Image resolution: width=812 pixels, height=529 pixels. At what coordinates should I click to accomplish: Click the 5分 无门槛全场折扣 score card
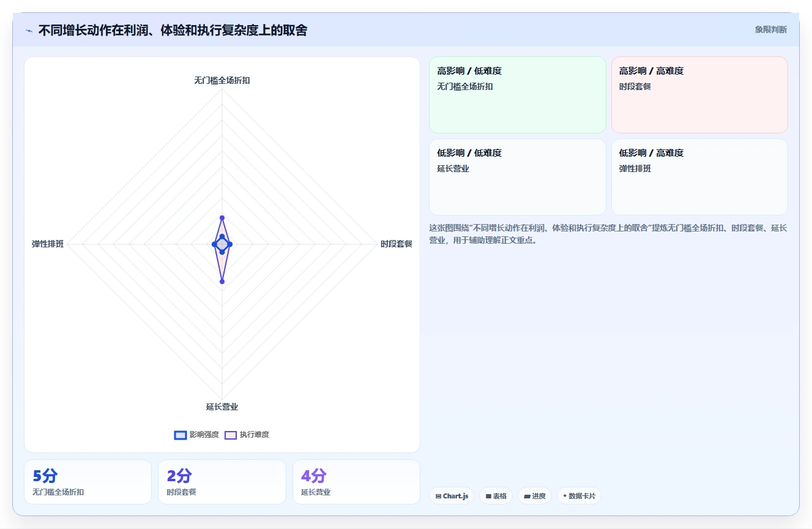(x=88, y=482)
